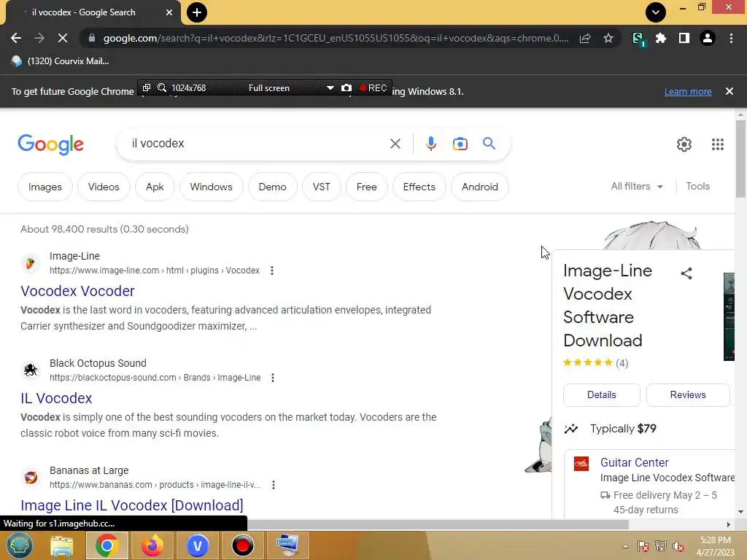Open more options for Bananas at Large result
Viewport: 747px width, 560px height.
click(274, 485)
